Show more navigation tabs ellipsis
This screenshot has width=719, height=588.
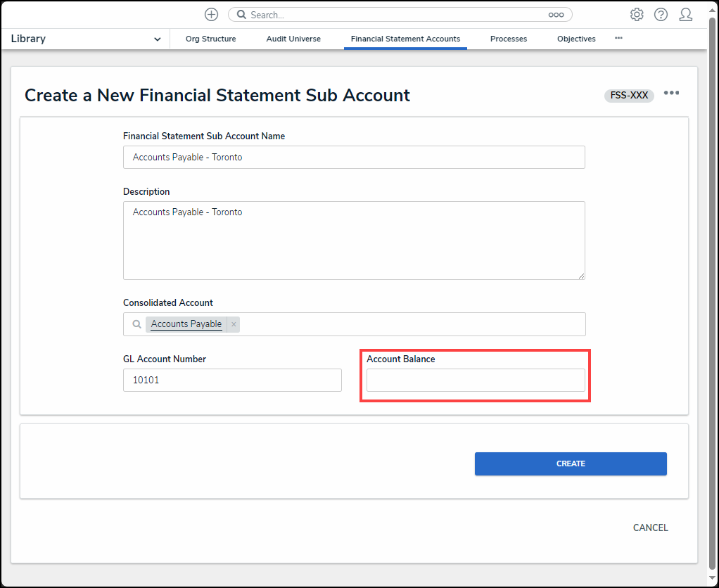pos(618,38)
